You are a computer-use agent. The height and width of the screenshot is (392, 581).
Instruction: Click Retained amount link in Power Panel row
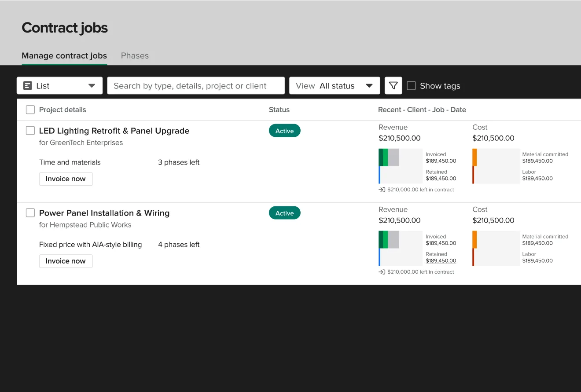coord(441,261)
